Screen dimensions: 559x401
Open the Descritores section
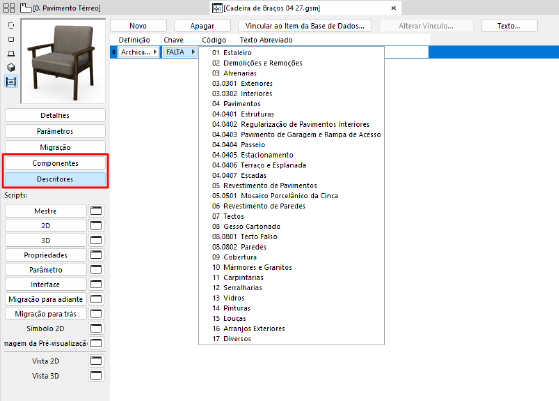pos(55,179)
